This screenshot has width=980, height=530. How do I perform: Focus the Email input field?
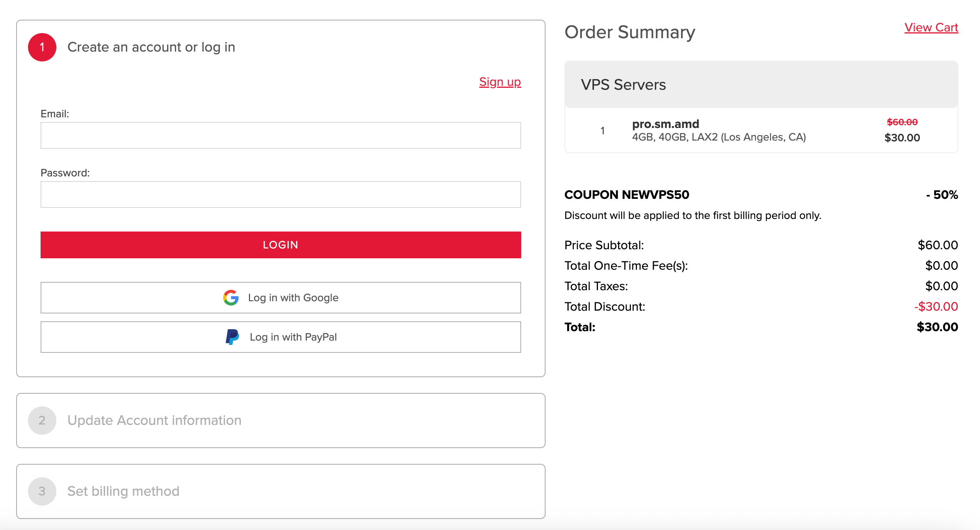[x=281, y=135]
